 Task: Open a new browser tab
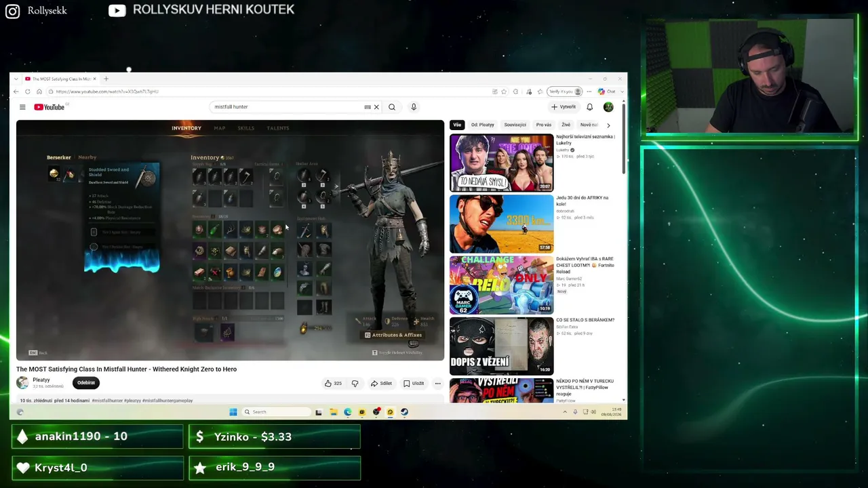point(106,79)
